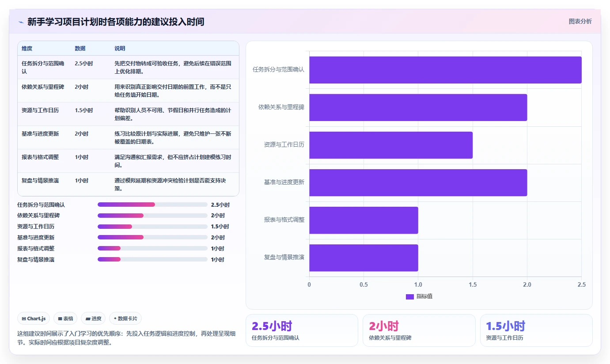
Task: Select the 数据卡片 tag chip
Action: point(125,318)
